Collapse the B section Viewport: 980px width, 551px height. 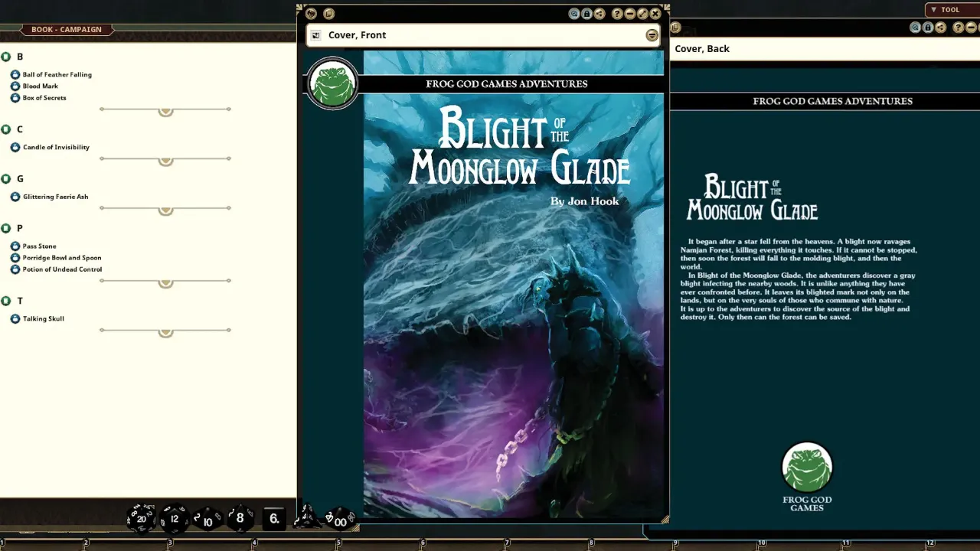click(6, 57)
